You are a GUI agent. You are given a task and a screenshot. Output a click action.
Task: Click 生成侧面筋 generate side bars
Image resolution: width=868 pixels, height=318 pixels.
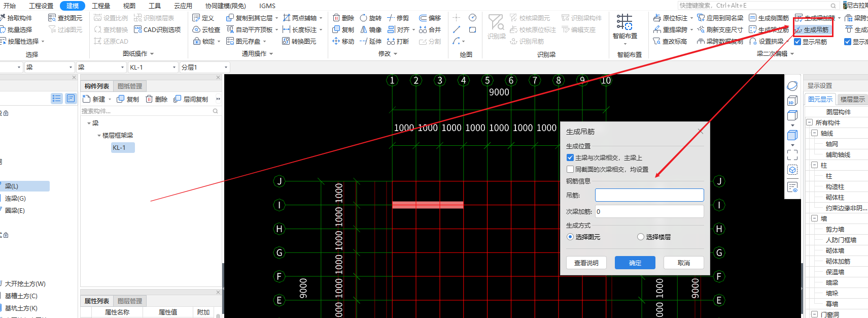click(769, 18)
